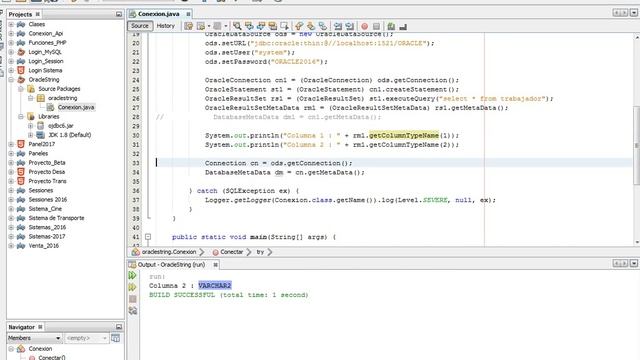Close the Conexion.java tab
The width and height of the screenshot is (640, 360).
point(188,14)
